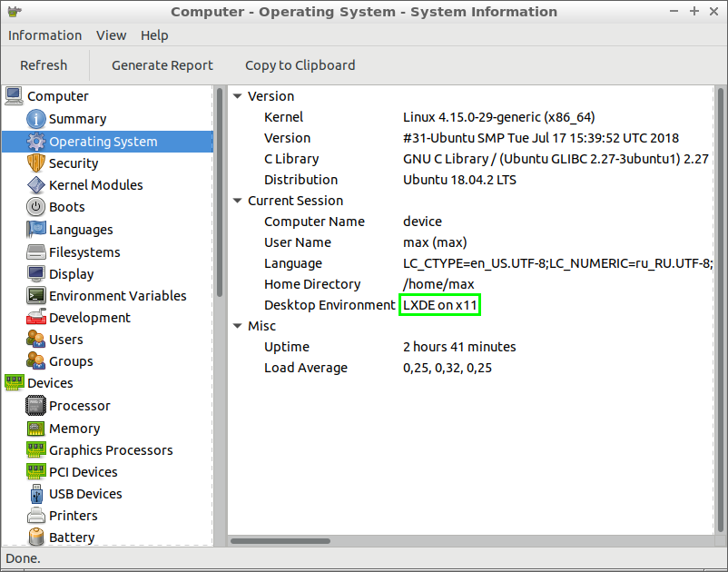This screenshot has width=728, height=572.
Task: Open the Summary tree item label
Action: (x=77, y=119)
